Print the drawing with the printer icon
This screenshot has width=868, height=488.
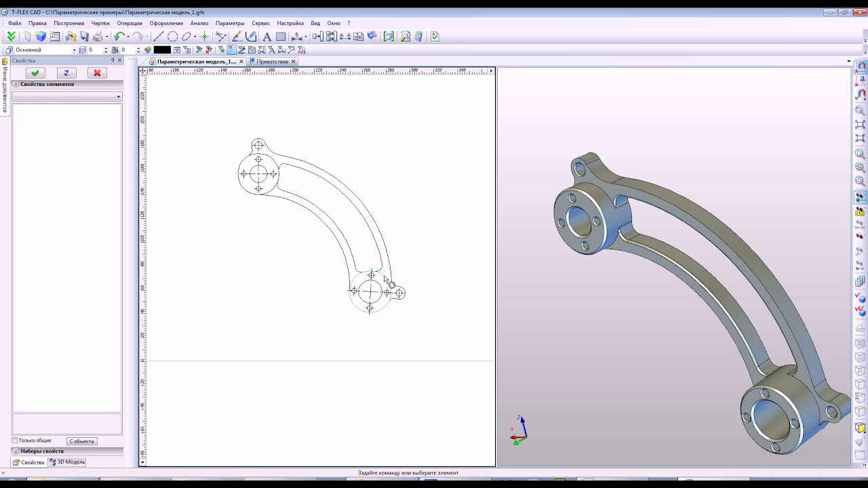point(98,37)
